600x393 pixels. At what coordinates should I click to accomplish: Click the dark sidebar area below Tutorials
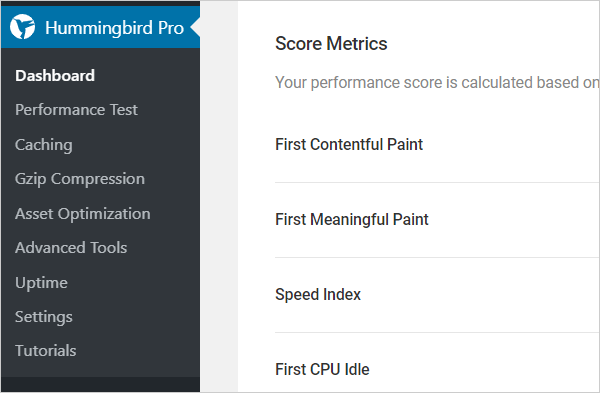(x=100, y=385)
